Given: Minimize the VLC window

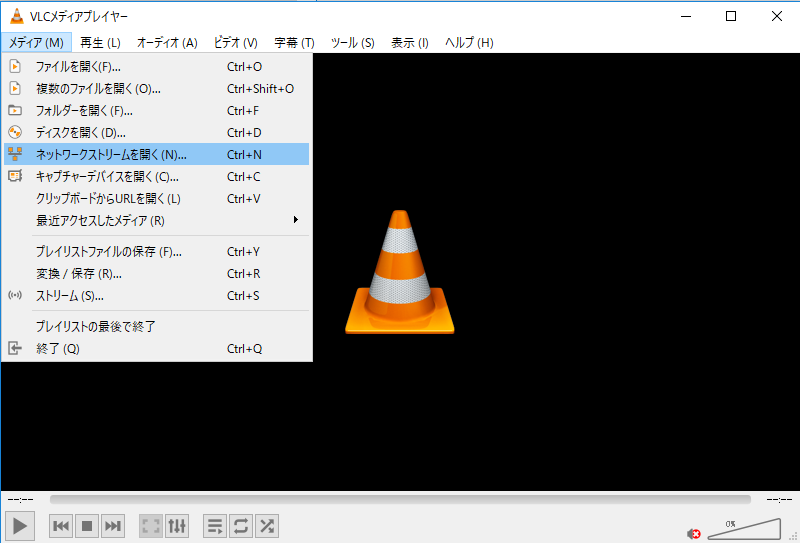Looking at the screenshot, I should coord(686,16).
